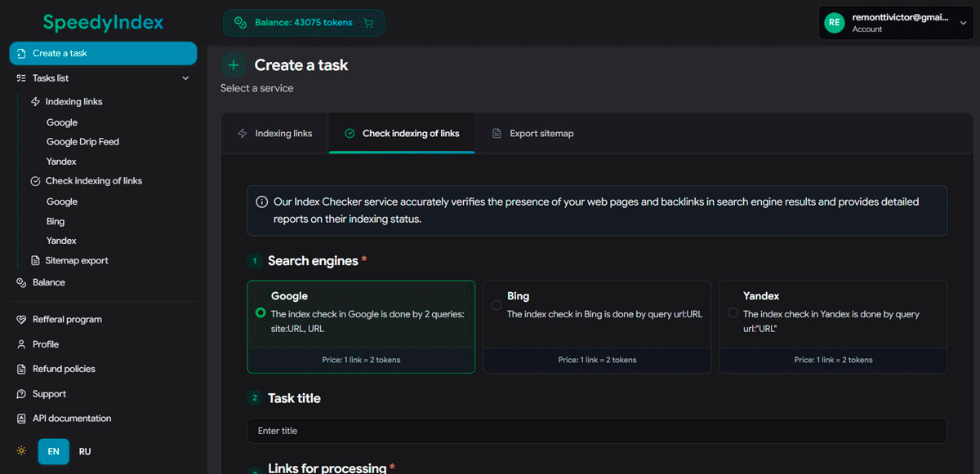
Task: Switch to the Indexing links tab
Action: pos(274,134)
